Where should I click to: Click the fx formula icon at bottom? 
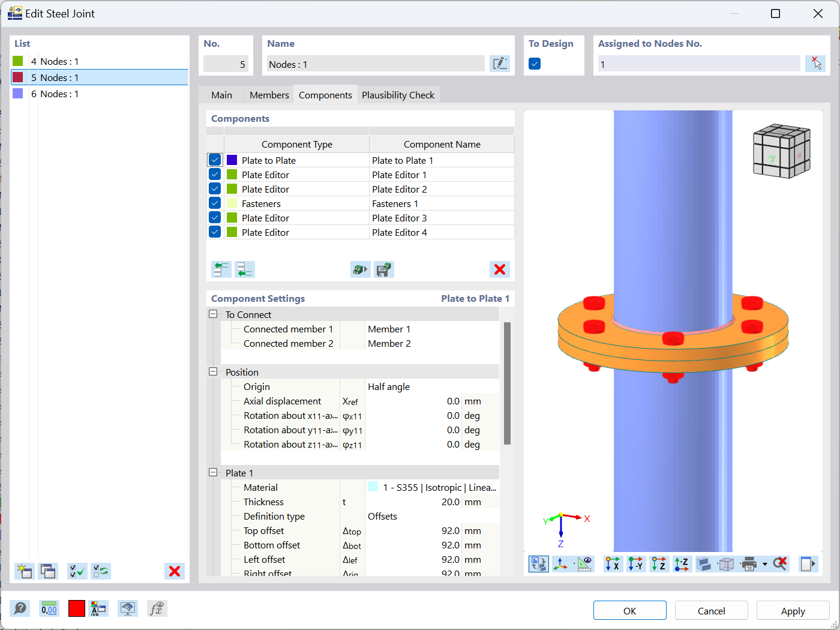click(157, 608)
